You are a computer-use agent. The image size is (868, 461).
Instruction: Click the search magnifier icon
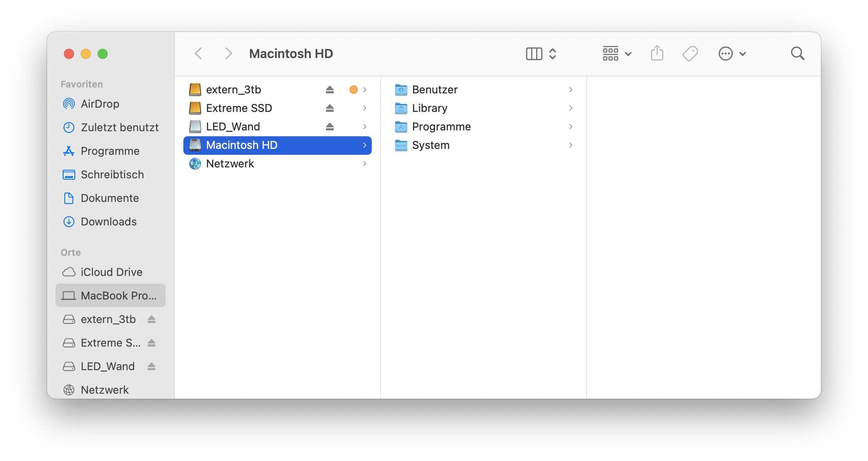[x=797, y=54]
